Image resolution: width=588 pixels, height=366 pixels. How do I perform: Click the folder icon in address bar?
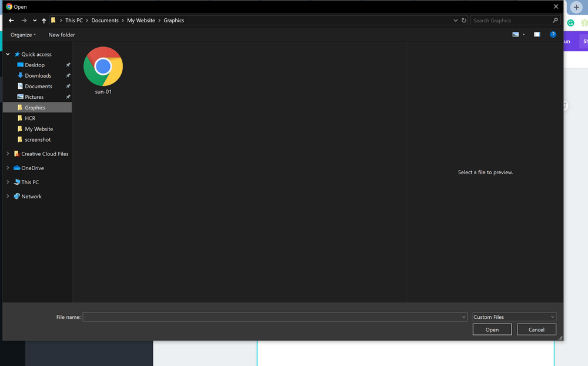(x=54, y=20)
